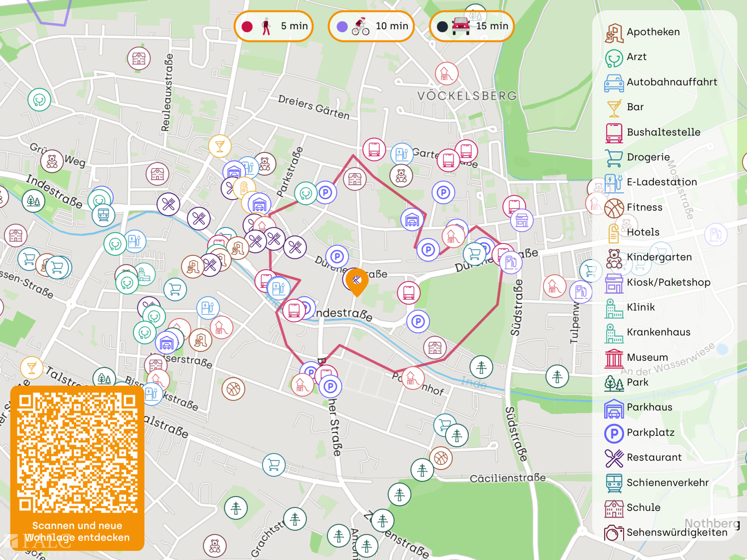Click the Dreiers Gärten street label
Image resolution: width=747 pixels, height=560 pixels.
tap(314, 107)
